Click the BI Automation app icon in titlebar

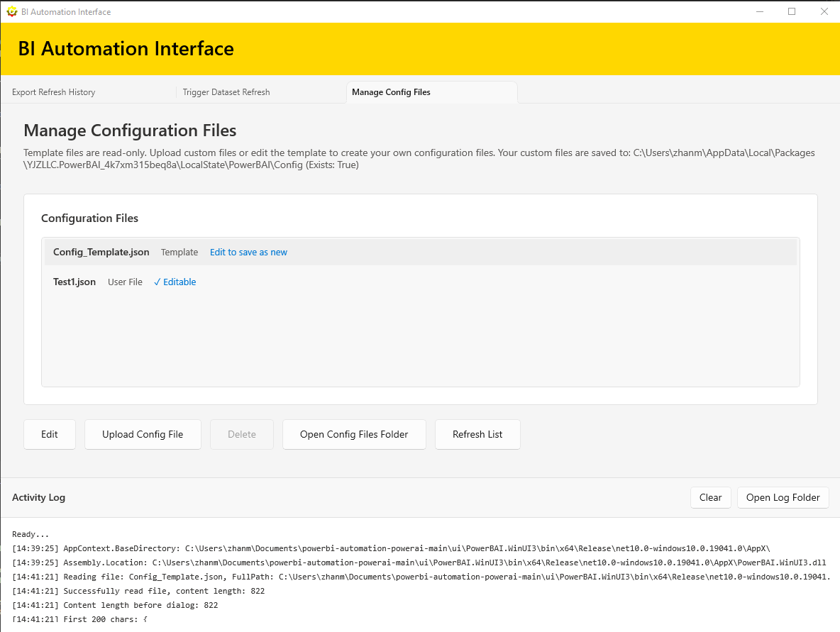coord(11,11)
